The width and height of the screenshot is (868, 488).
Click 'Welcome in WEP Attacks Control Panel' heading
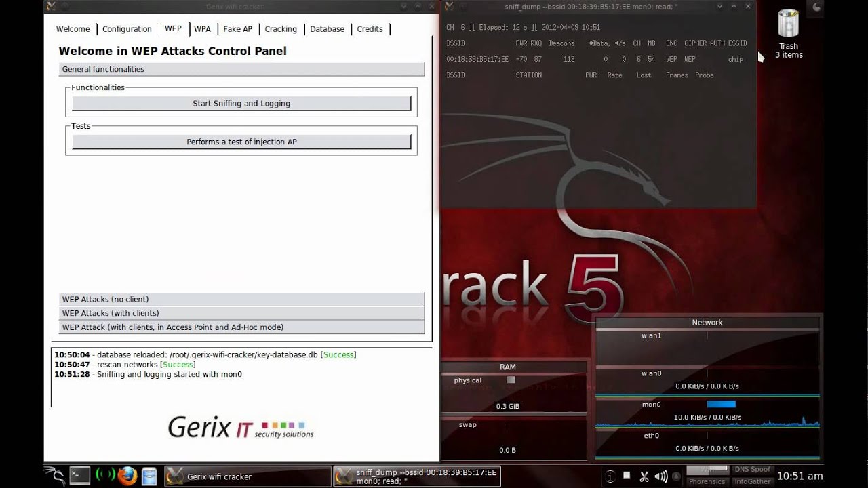(x=173, y=51)
